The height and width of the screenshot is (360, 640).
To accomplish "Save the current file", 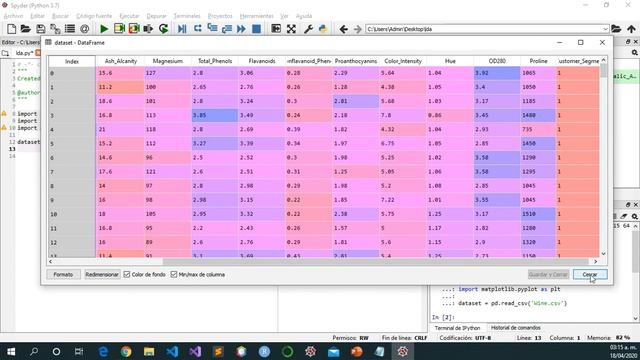I will (x=40, y=29).
